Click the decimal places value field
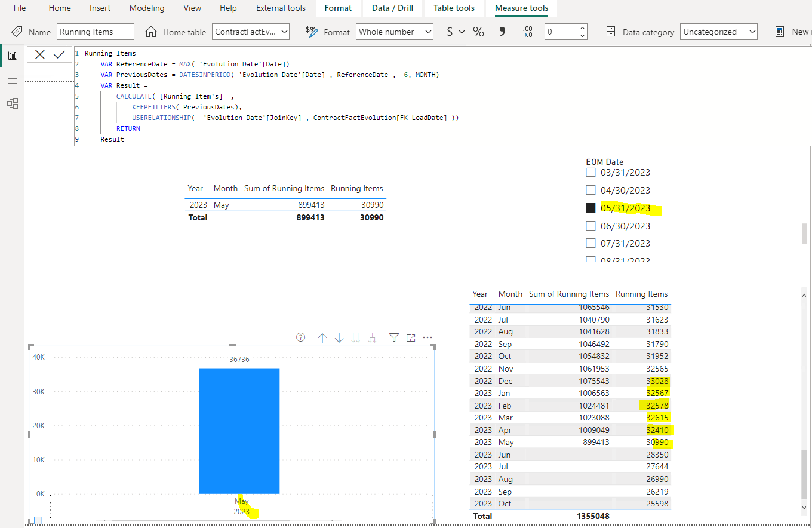Screen dimensions: 812x528 (x=561, y=32)
